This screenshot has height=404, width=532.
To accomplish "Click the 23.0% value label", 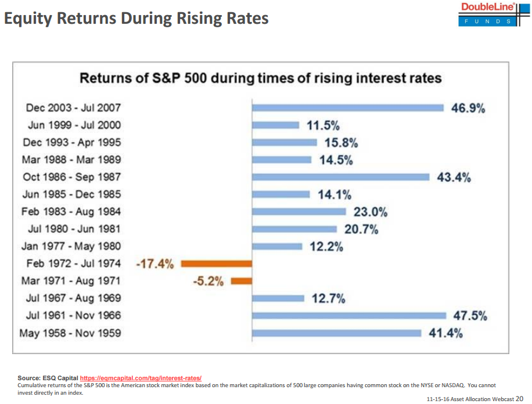I will click(x=370, y=212).
